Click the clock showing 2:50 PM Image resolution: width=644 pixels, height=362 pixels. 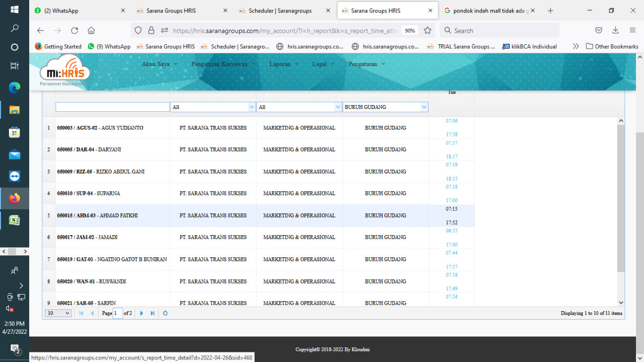[x=15, y=323]
